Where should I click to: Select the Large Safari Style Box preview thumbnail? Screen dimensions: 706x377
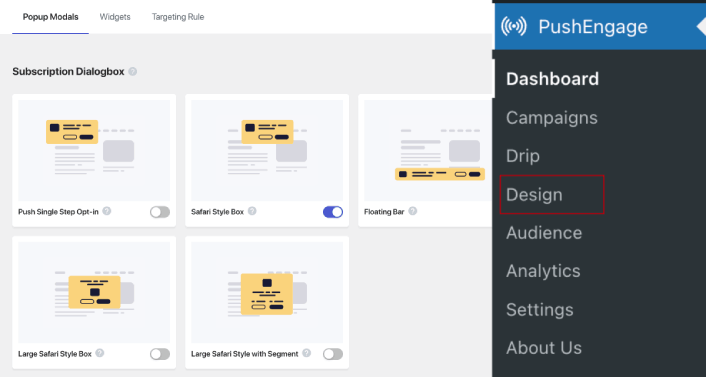[94, 292]
